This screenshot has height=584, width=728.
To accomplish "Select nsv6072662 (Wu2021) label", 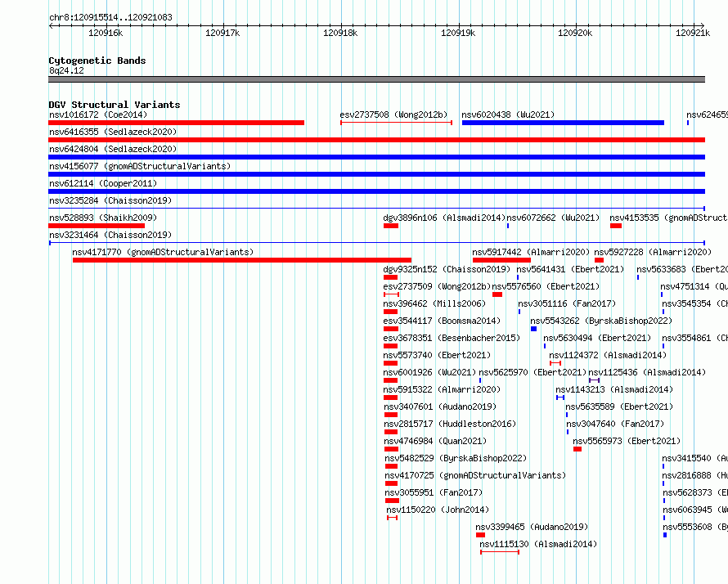I will tap(553, 218).
